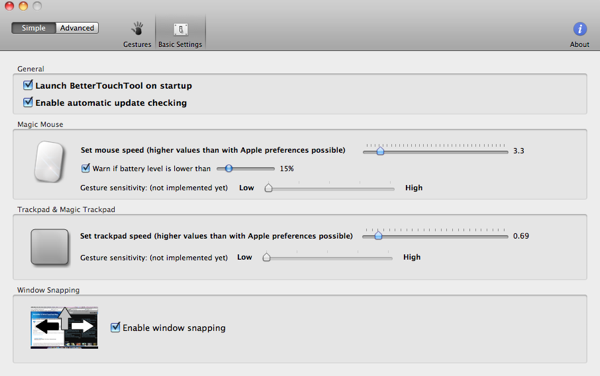Disable the Enable window snapping checkbox

coord(115,327)
